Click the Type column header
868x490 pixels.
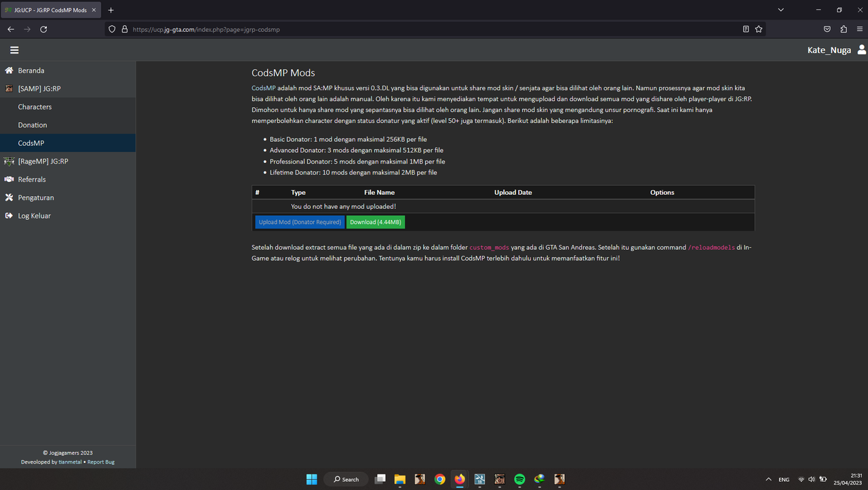298,193
